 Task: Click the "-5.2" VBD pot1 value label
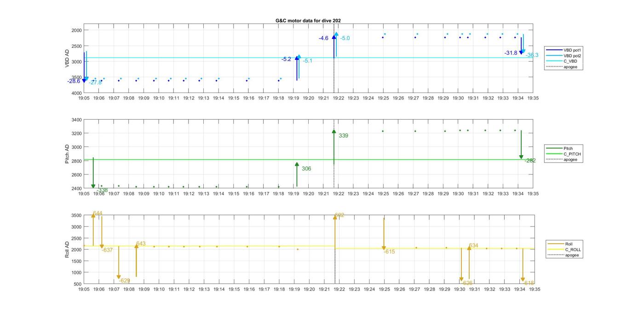pos(286,59)
